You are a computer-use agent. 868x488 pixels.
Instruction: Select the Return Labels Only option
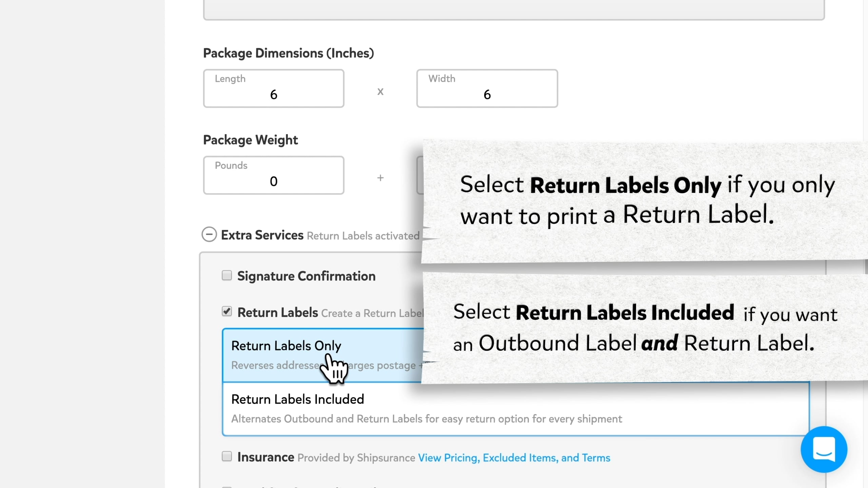286,346
